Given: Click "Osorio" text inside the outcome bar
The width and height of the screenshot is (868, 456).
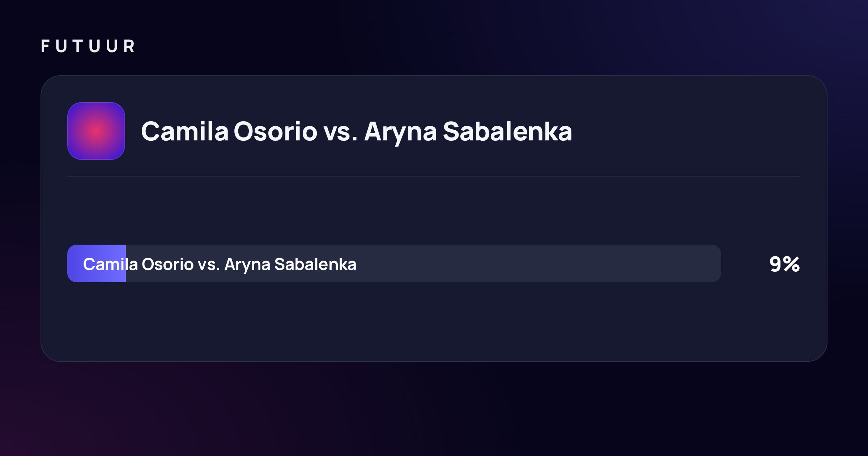Looking at the screenshot, I should pyautogui.click(x=168, y=264).
